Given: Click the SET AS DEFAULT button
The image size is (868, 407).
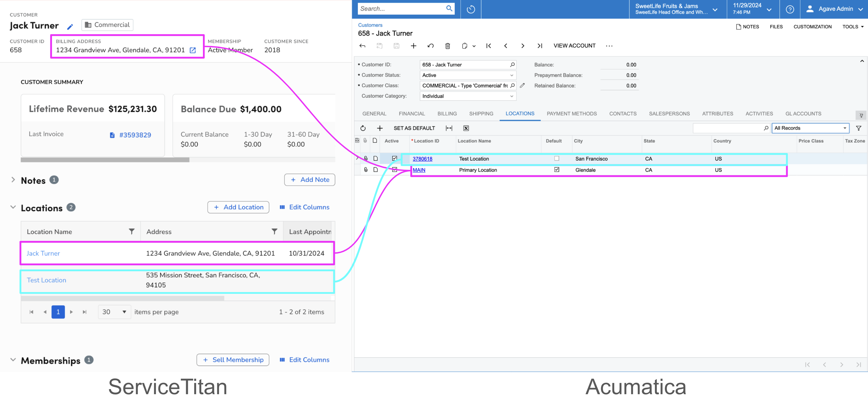Looking at the screenshot, I should point(414,128).
